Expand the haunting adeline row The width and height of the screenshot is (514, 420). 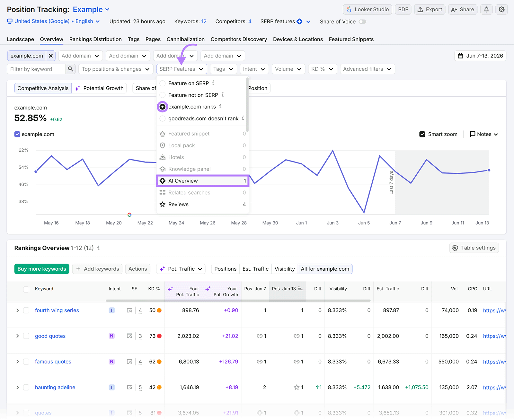pyautogui.click(x=17, y=388)
